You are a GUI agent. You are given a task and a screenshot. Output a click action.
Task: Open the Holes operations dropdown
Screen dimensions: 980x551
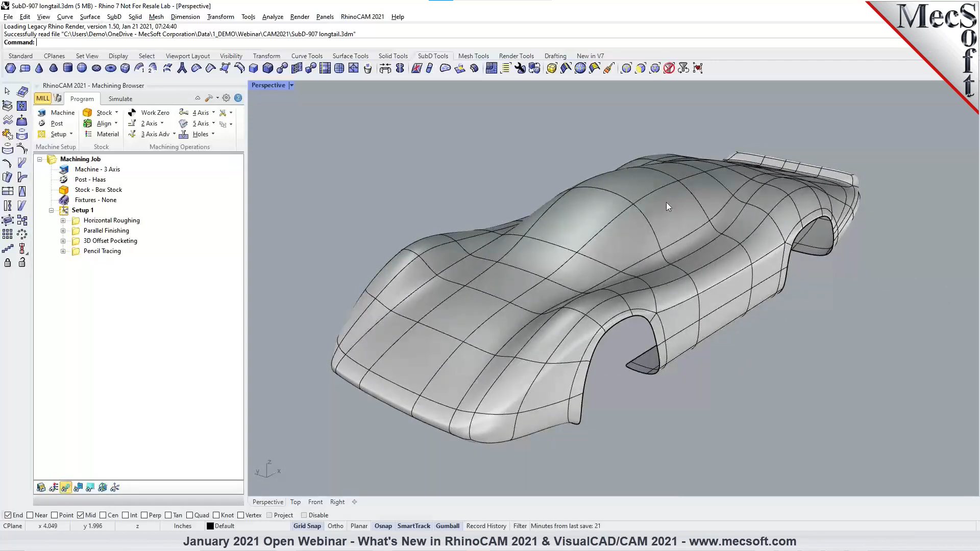click(213, 134)
